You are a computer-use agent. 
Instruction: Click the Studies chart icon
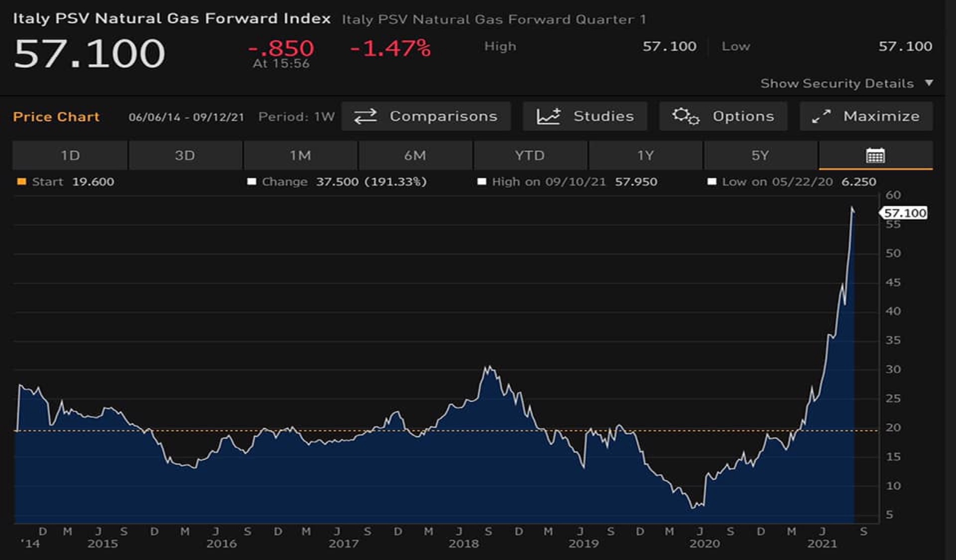[x=548, y=116]
